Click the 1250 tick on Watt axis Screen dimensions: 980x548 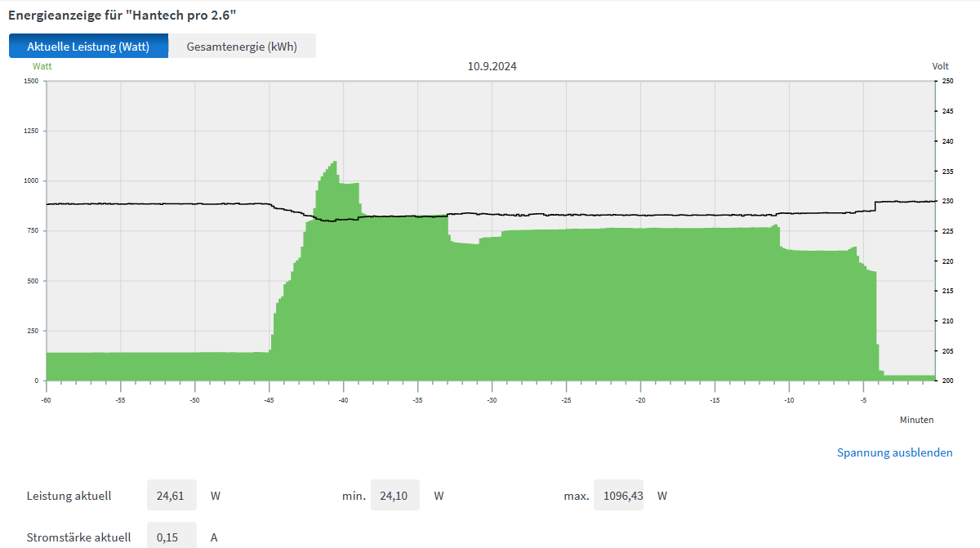[30, 131]
